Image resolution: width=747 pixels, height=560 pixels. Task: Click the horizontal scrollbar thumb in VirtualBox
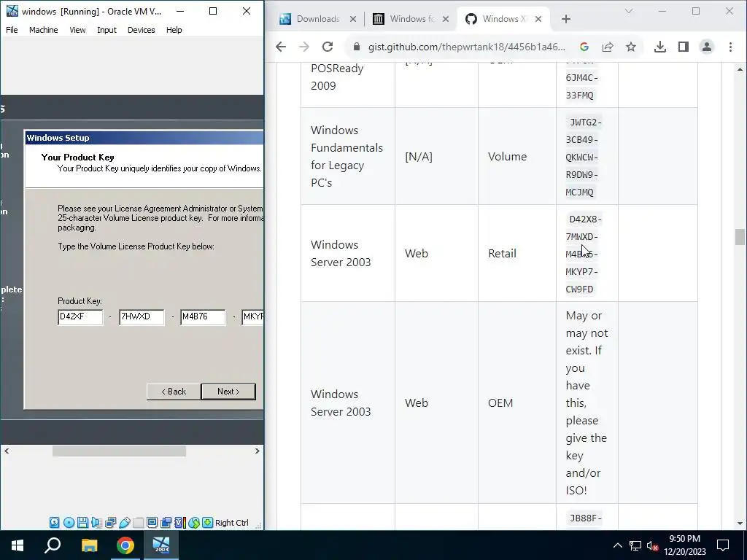coord(119,451)
